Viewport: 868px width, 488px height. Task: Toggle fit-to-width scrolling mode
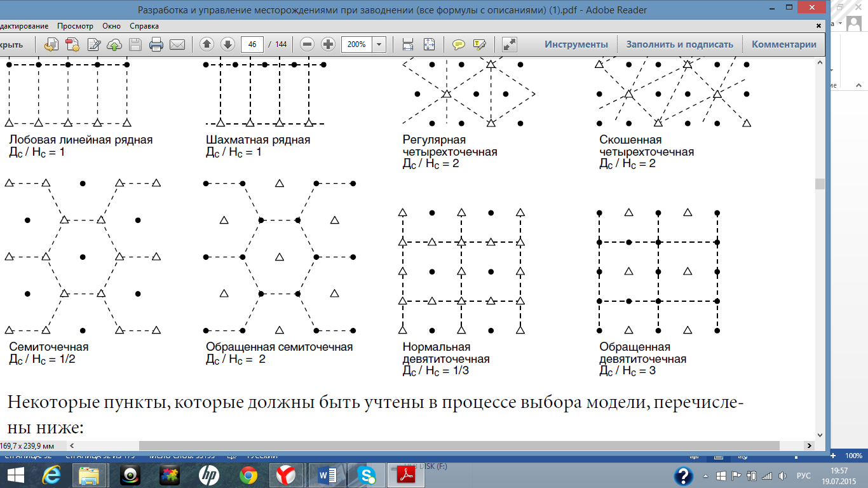pos(408,44)
